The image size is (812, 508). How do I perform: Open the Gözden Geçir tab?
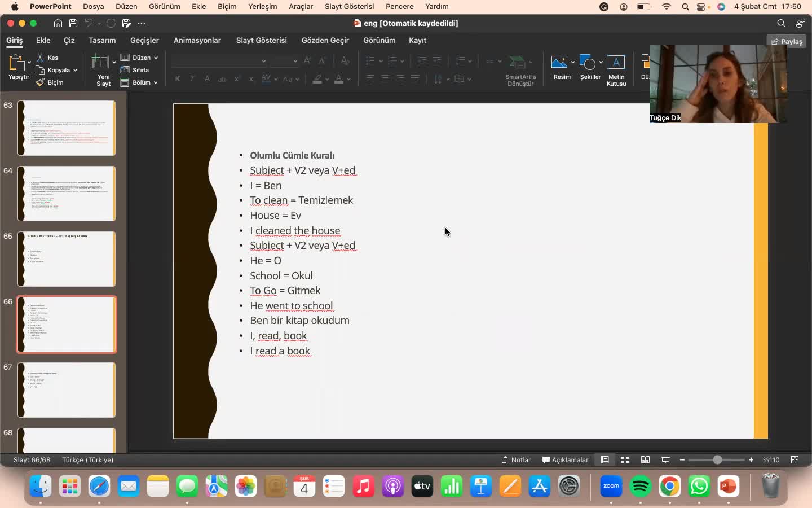tap(325, 41)
